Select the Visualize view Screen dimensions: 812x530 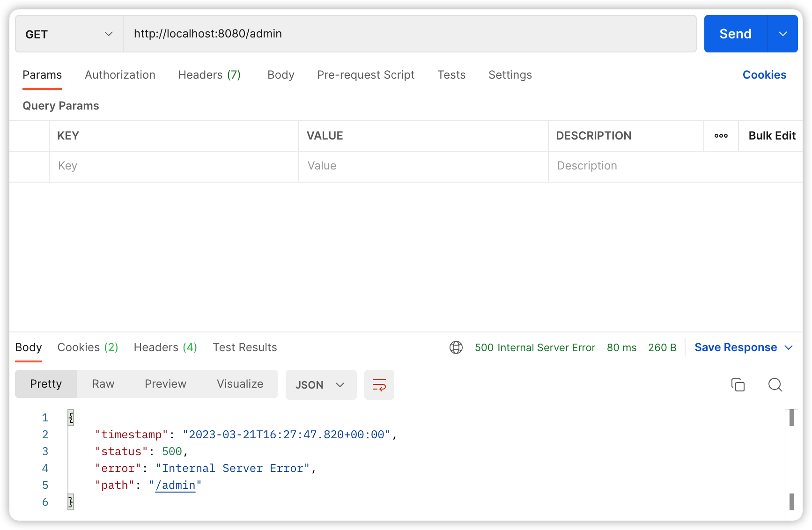240,384
